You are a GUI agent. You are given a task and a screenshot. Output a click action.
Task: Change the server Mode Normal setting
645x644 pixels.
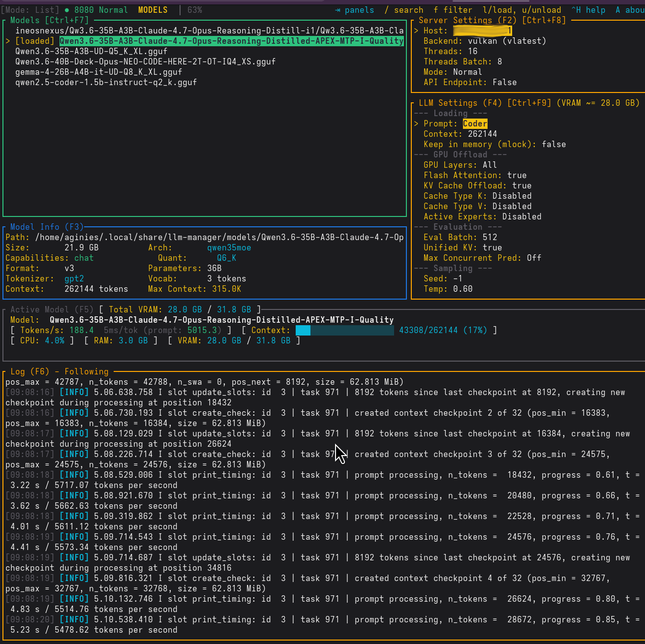pos(453,72)
